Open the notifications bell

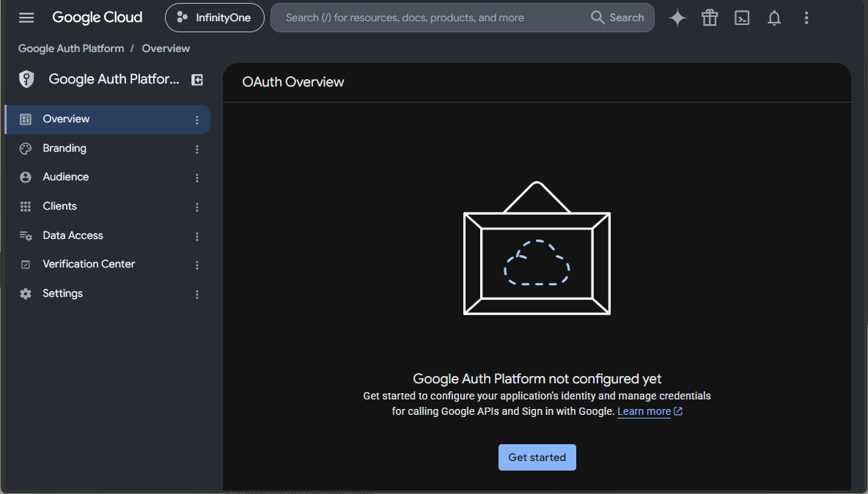coord(774,18)
